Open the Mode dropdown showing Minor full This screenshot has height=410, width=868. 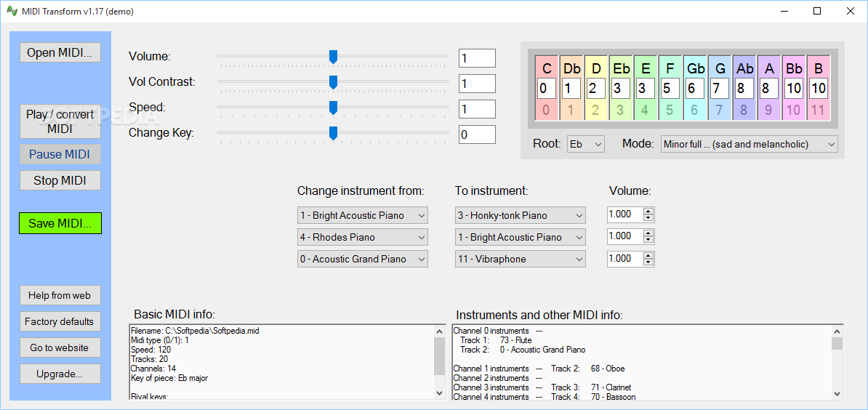pyautogui.click(x=749, y=145)
